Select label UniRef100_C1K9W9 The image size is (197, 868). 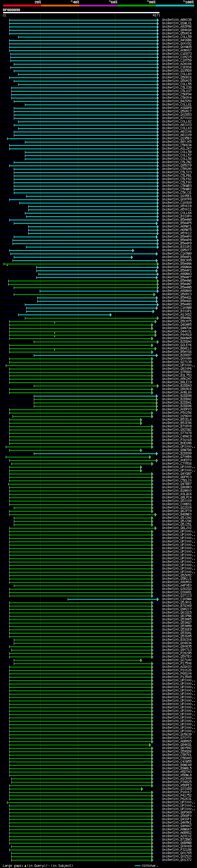pyautogui.click(x=177, y=253)
